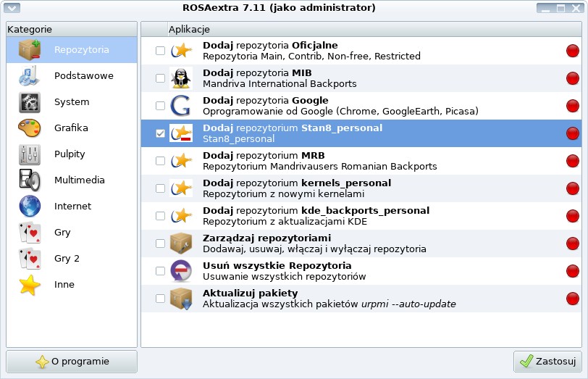Click the Stan8_personal repository star icon
Image resolution: width=588 pixels, height=379 pixels.
click(x=181, y=133)
